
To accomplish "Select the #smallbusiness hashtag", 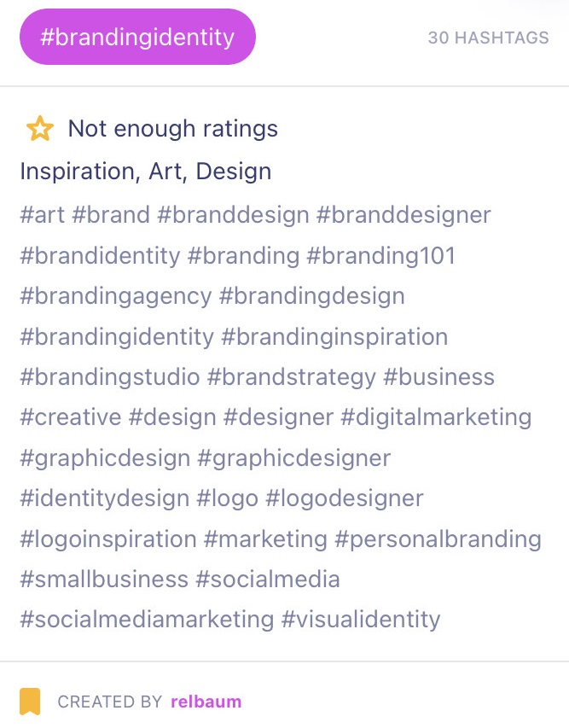I will click(104, 579).
